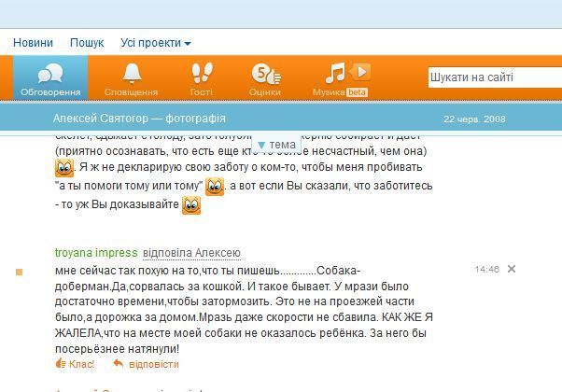Open the Новини menu item
This screenshot has width=562, height=392.
tap(33, 43)
